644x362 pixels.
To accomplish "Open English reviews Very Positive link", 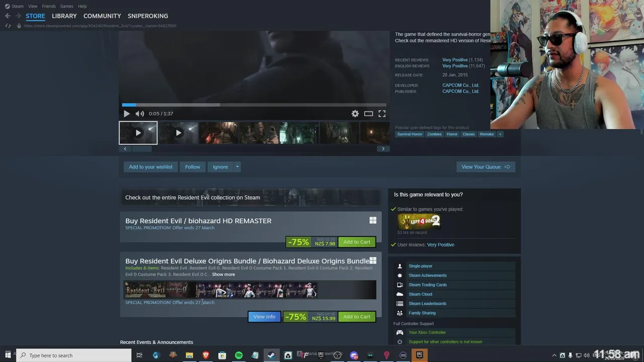I will (x=455, y=66).
